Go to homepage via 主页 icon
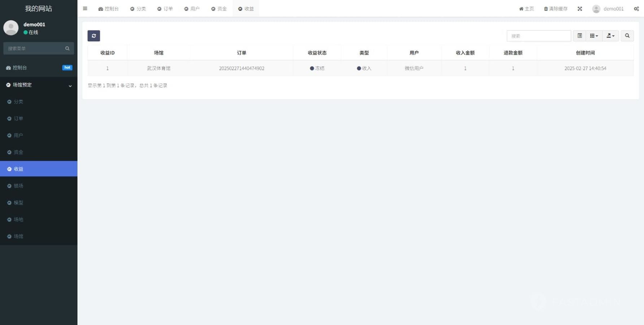644x325 pixels. (526, 9)
